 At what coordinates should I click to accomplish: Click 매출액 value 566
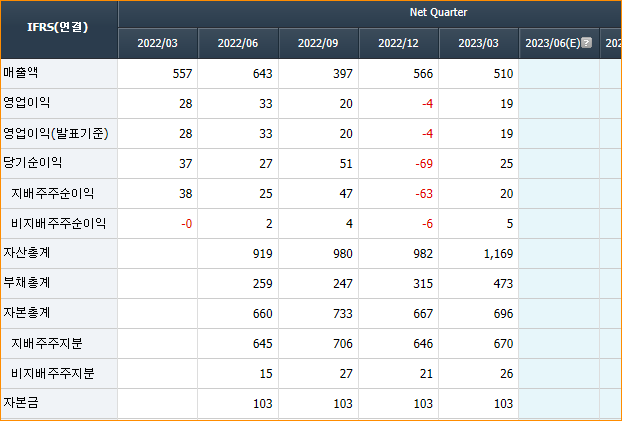click(x=423, y=73)
